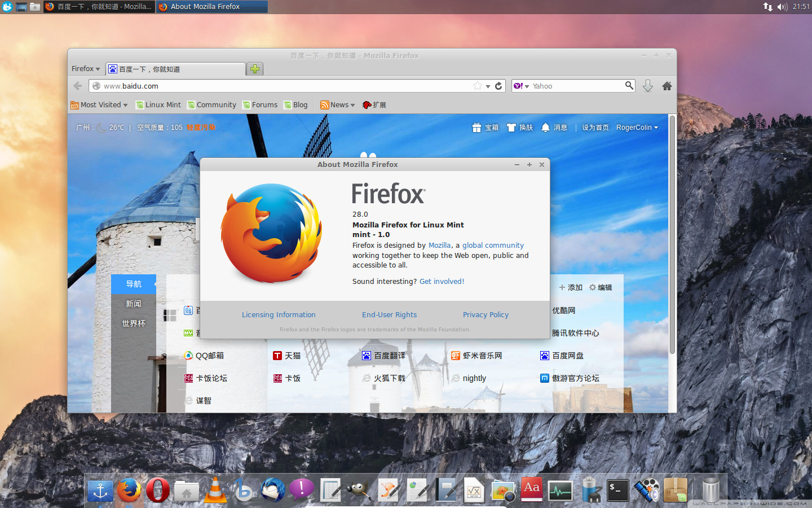Select the 导航 tab in Baidu sidebar
This screenshot has width=812, height=508.
click(x=134, y=284)
